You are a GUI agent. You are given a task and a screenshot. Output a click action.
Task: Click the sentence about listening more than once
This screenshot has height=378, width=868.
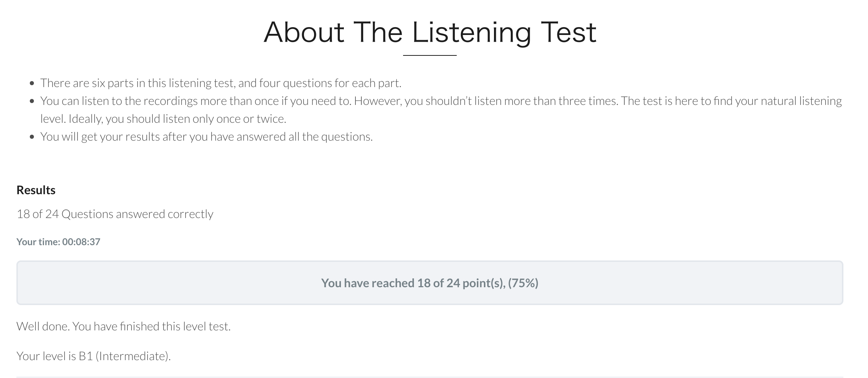coord(196,101)
